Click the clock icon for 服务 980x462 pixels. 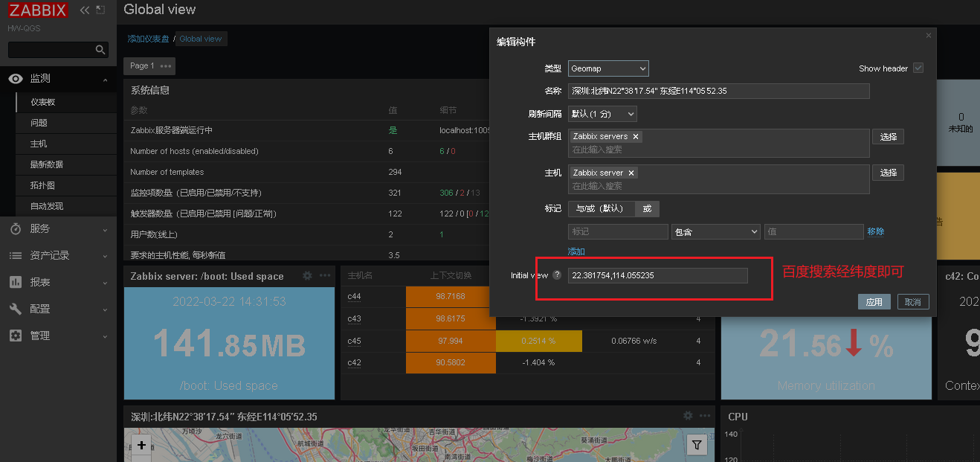pos(16,229)
